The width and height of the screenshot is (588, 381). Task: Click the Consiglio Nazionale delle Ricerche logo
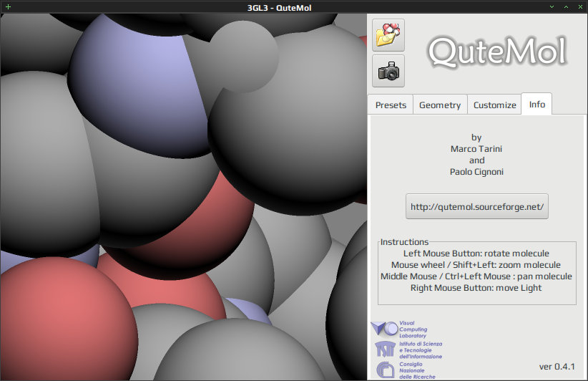point(406,370)
